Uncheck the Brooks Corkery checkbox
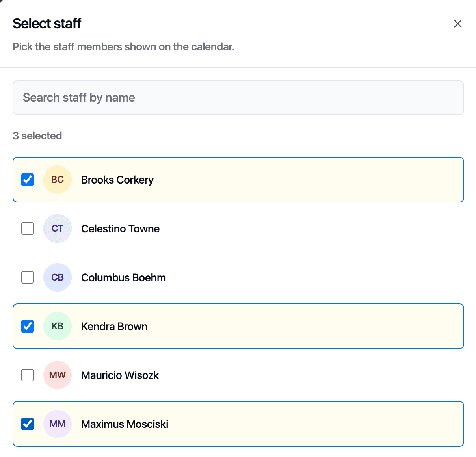The image size is (476, 457). [28, 180]
